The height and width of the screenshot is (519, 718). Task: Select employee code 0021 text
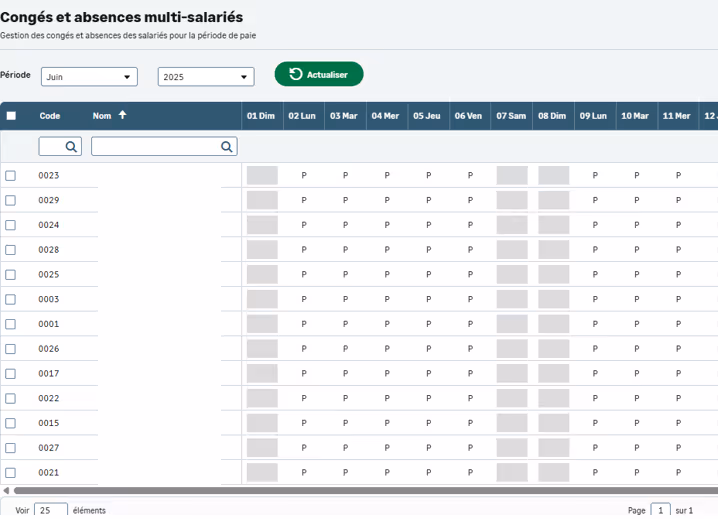click(49, 472)
